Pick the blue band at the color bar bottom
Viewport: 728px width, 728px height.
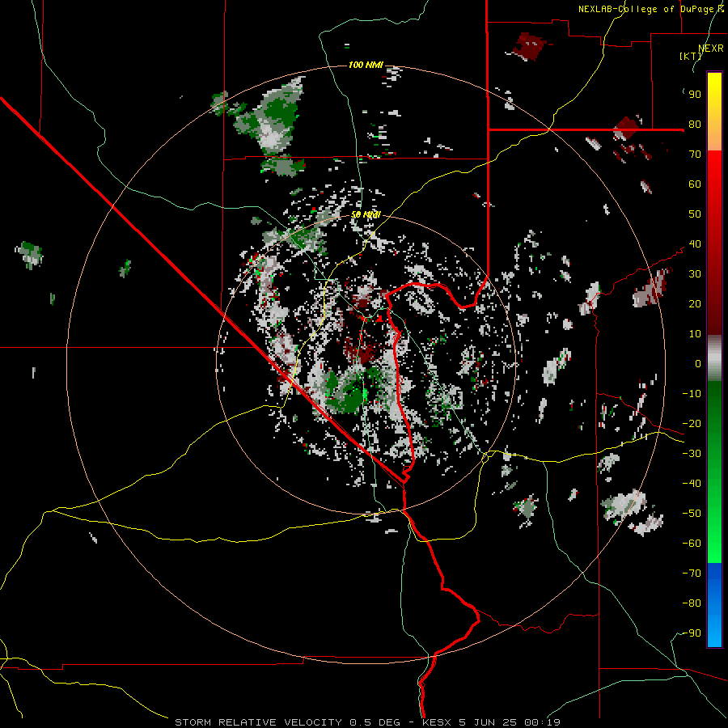[x=714, y=605]
